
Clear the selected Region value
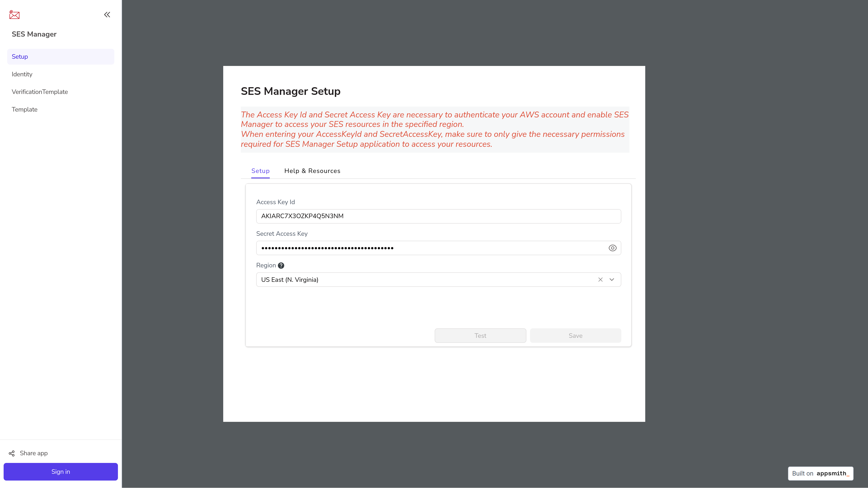600,280
